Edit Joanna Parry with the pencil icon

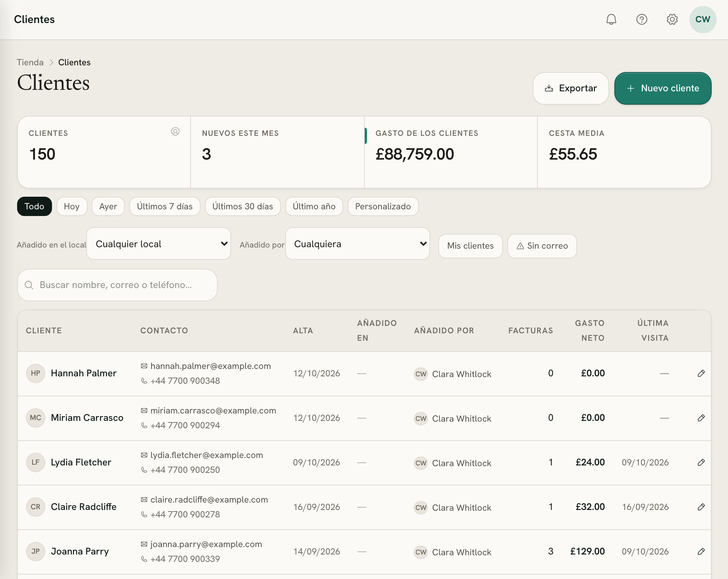click(x=701, y=552)
